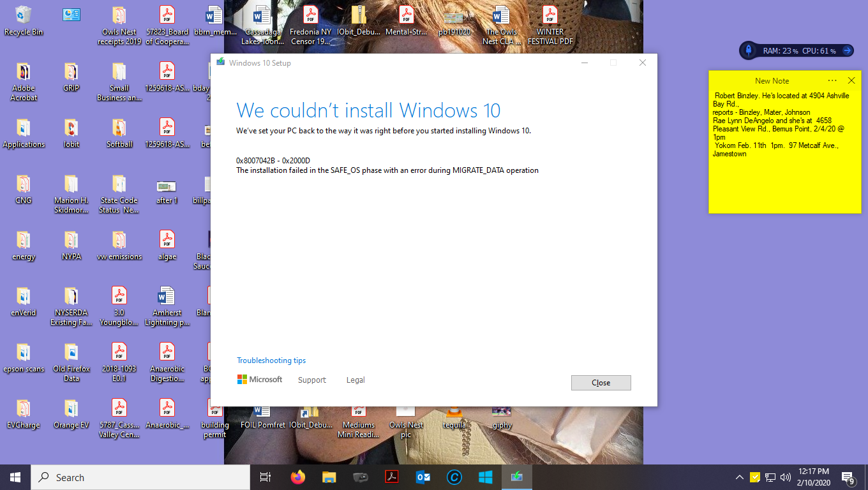Select the tequila desktop file
Screen dimensions: 868x490
(454, 418)
